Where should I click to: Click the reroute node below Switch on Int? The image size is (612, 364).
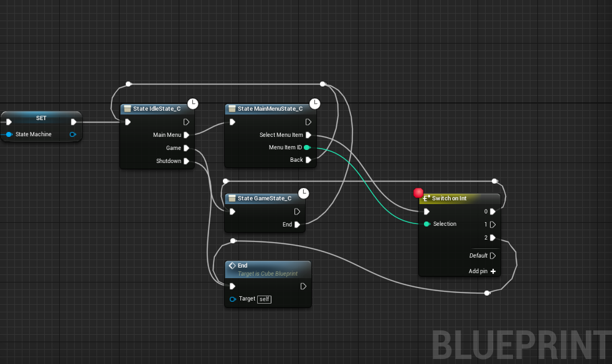coord(487,293)
